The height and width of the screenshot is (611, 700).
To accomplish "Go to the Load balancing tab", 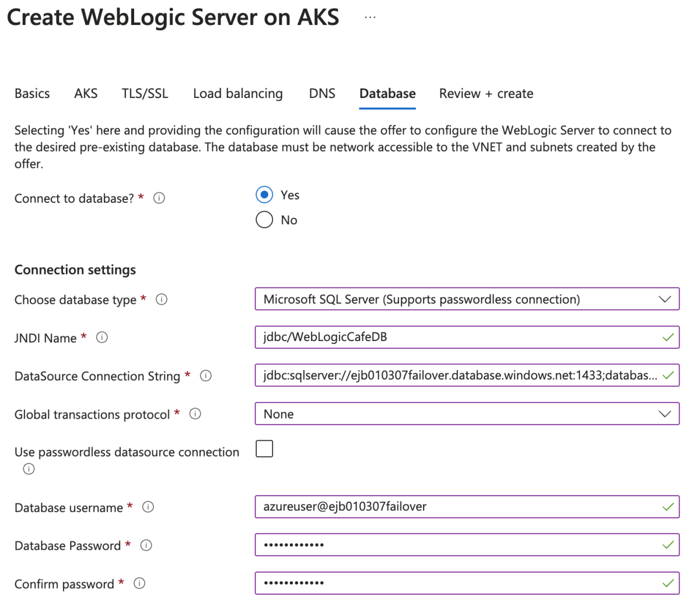I will [238, 94].
